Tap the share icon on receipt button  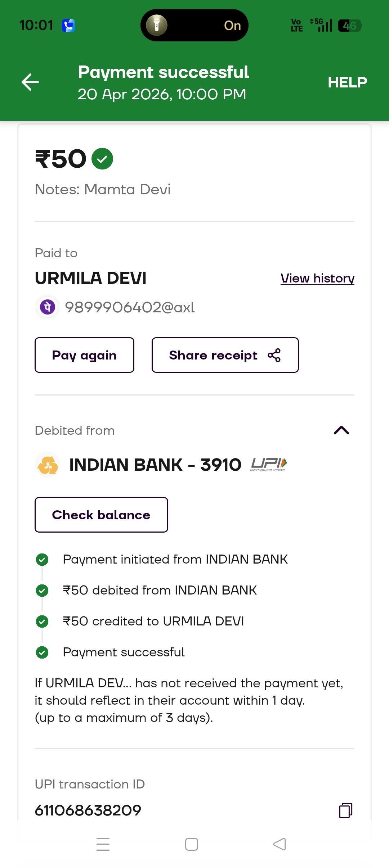tap(274, 355)
